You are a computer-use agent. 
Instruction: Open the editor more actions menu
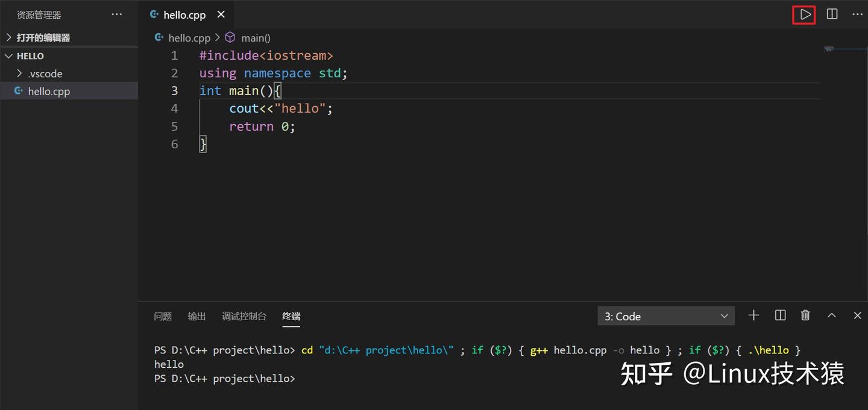[x=858, y=14]
